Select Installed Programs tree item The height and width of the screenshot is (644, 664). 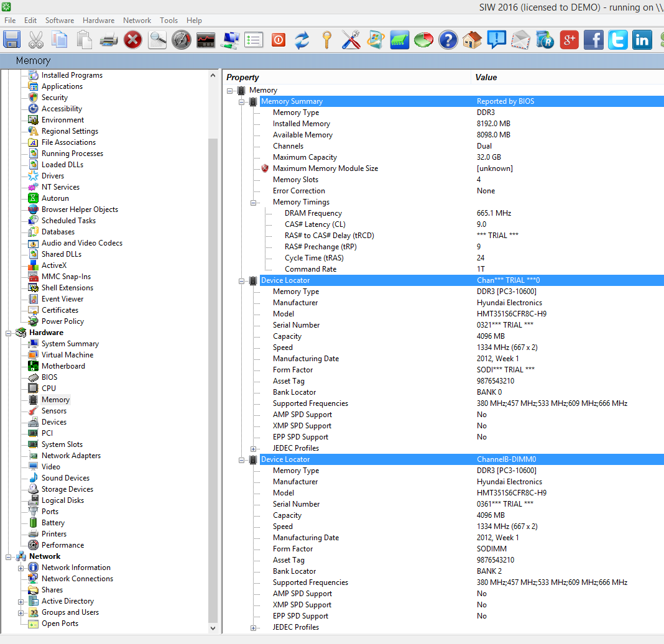coord(72,75)
